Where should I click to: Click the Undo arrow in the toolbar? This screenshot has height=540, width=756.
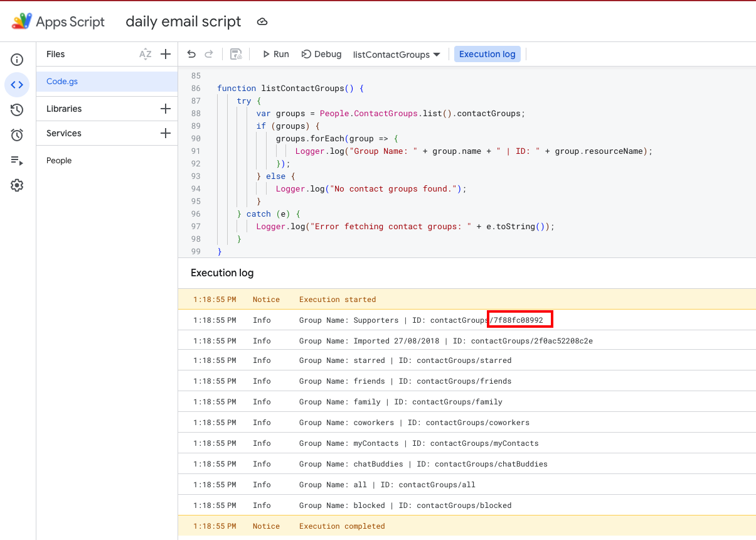(191, 54)
